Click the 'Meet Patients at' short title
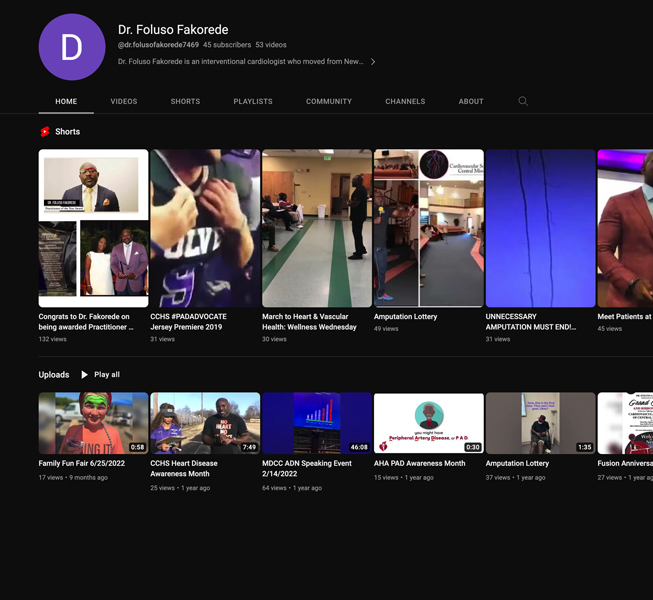Screen dimensions: 653x600 tap(624, 316)
